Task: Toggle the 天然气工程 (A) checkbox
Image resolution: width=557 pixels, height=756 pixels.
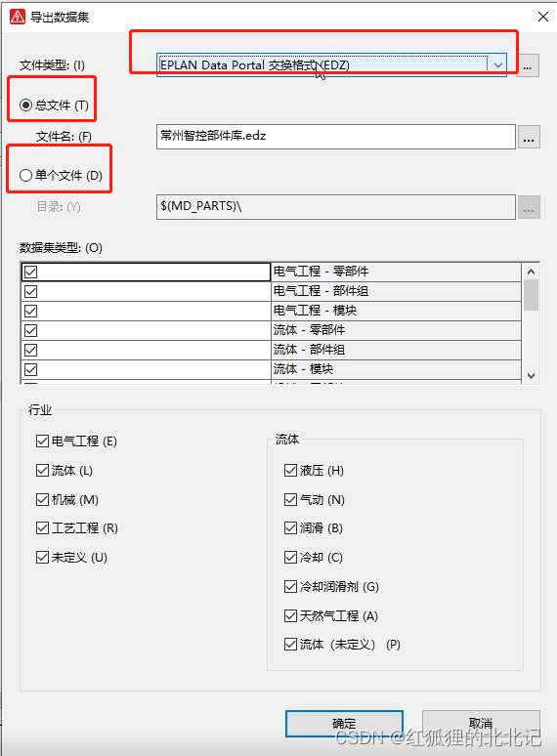Action: 291,615
